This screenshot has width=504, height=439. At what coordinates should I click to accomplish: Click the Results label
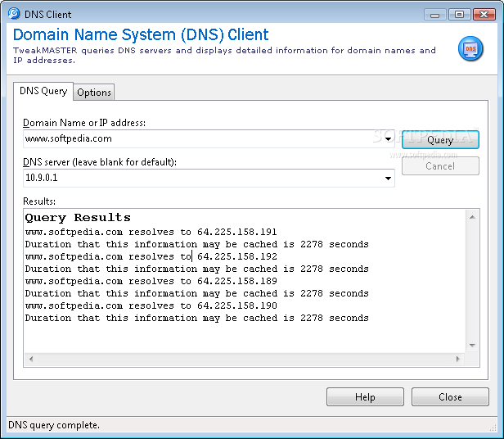pyautogui.click(x=39, y=201)
